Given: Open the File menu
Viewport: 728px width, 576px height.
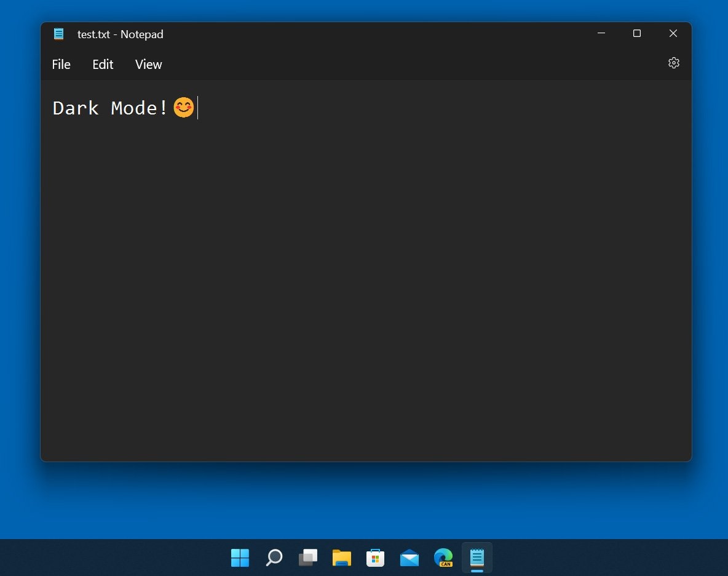Looking at the screenshot, I should [x=61, y=64].
